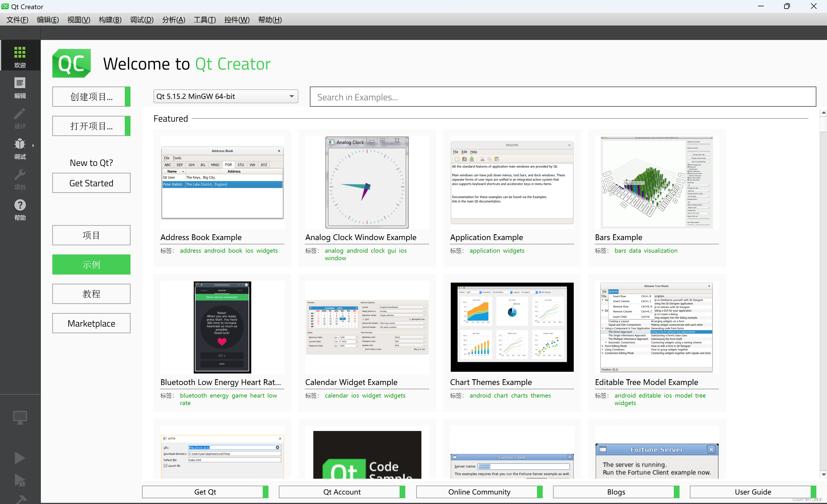
Task: Open the 帮助(H) menu
Action: [270, 20]
